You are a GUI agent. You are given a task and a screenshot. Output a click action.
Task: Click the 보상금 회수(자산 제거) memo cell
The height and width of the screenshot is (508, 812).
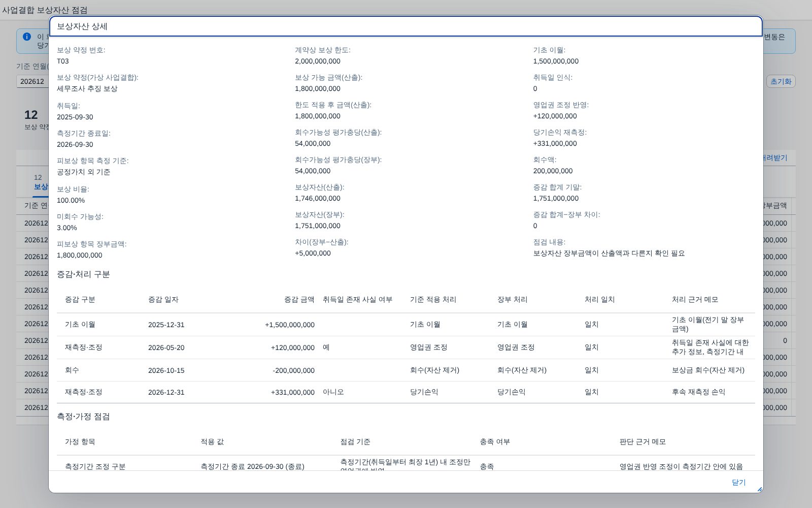[708, 370]
